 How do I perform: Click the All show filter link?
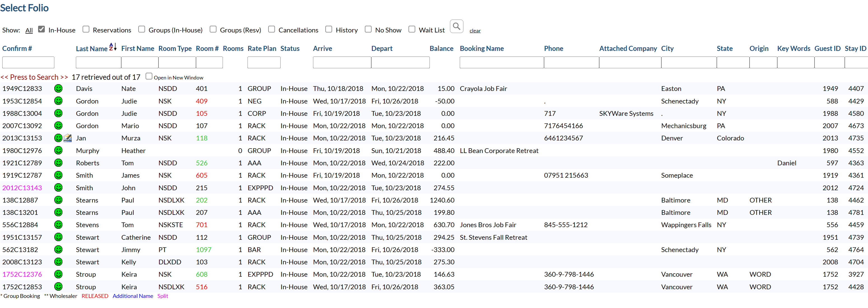pyautogui.click(x=29, y=30)
